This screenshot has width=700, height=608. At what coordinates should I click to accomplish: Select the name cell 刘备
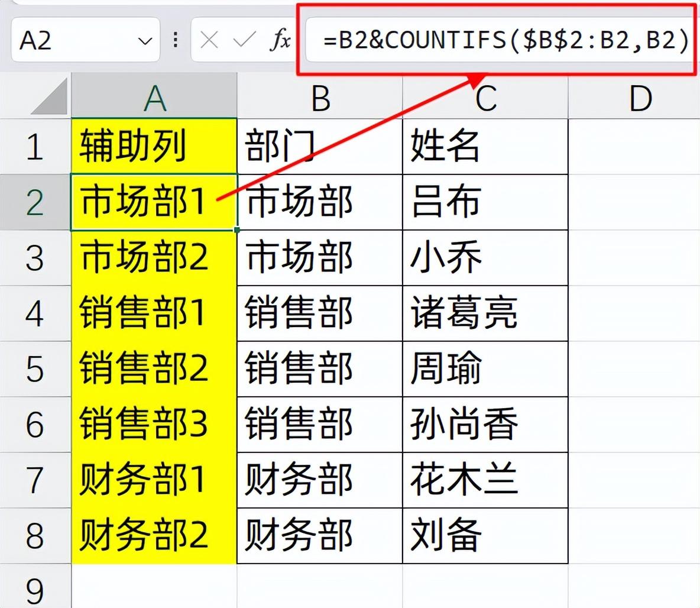pyautogui.click(x=485, y=536)
